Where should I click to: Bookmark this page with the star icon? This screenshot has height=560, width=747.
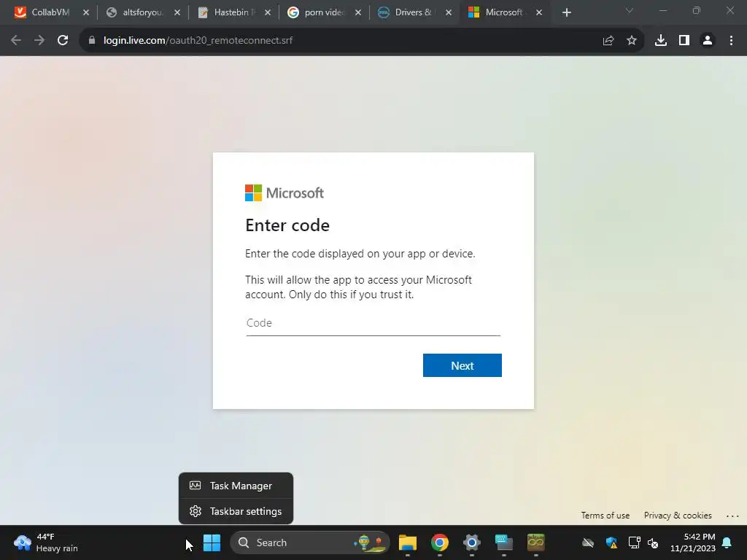631,41
